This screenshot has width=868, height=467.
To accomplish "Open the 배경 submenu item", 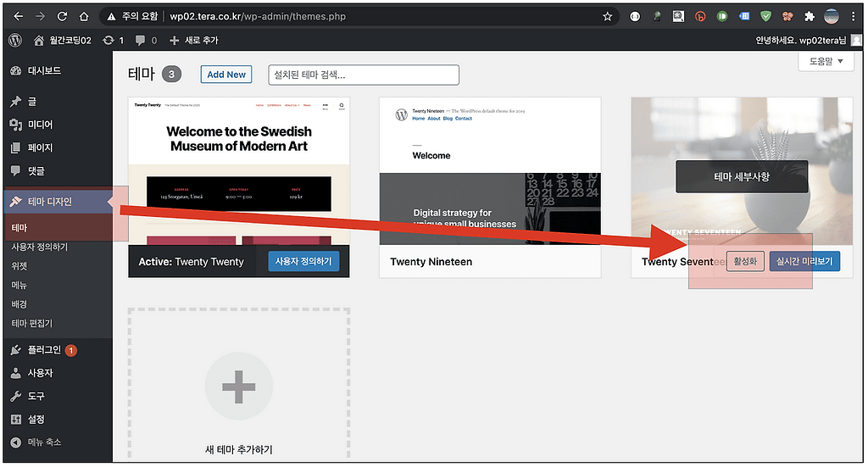I will point(19,304).
